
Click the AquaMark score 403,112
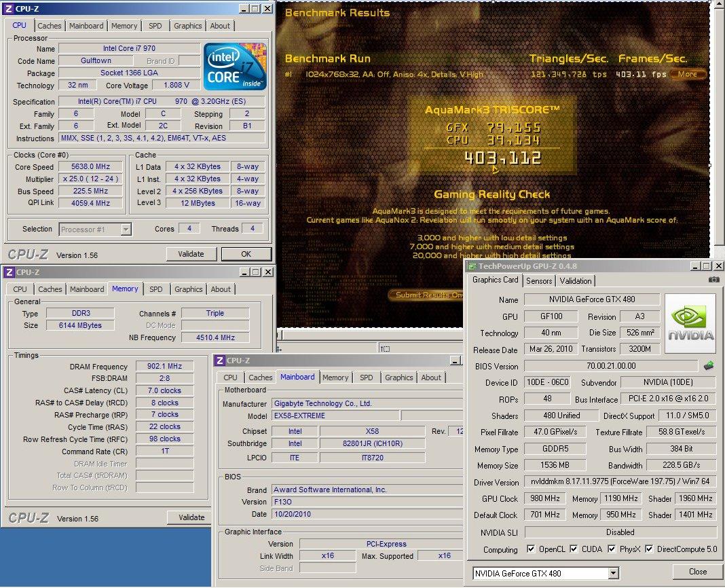coord(502,158)
